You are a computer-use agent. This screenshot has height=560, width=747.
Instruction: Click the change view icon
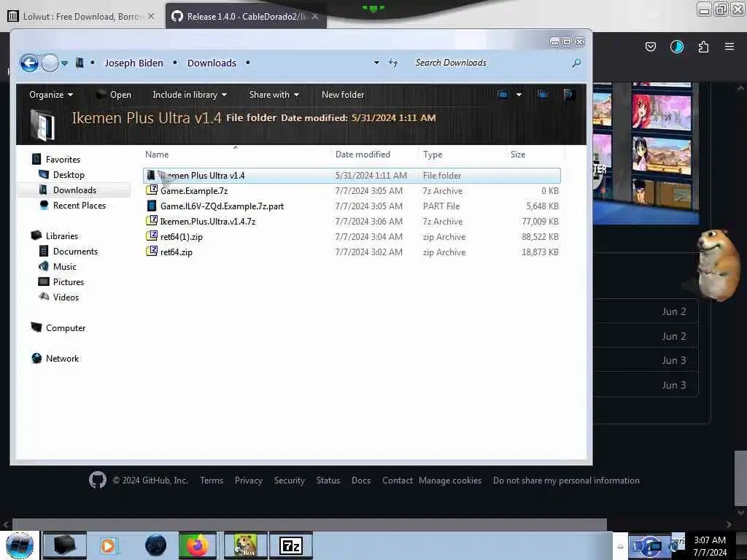tap(503, 95)
